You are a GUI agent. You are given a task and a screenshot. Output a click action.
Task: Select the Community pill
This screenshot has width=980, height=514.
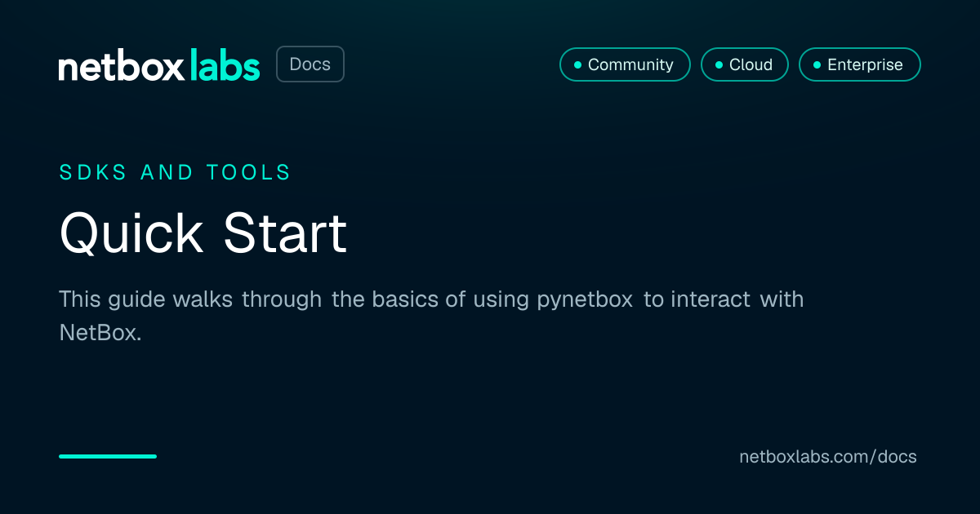[x=625, y=64]
